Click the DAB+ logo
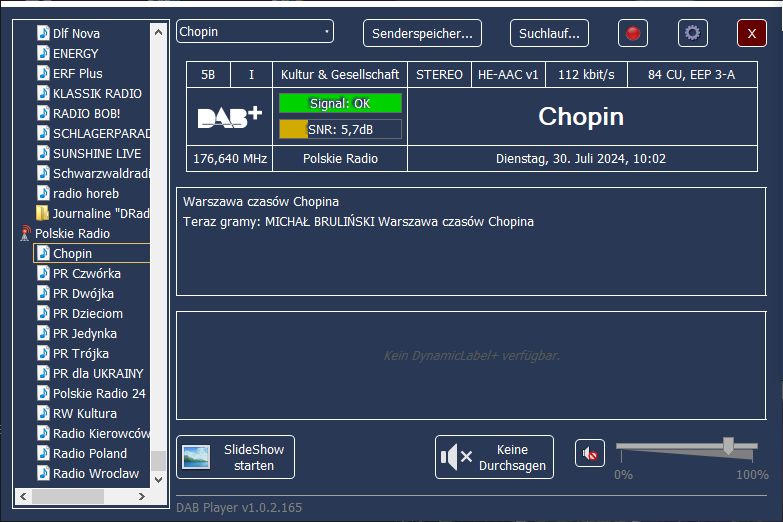The height and width of the screenshot is (522, 783). click(230, 117)
